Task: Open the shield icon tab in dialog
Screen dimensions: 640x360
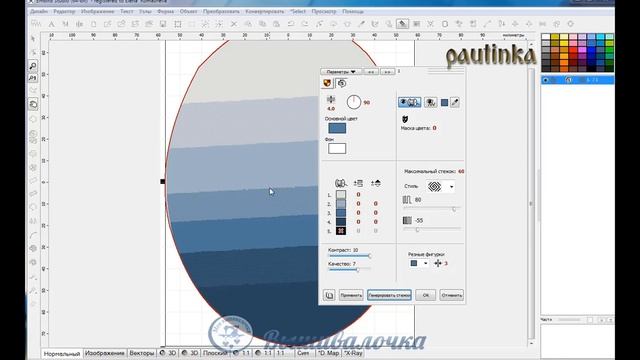Action: point(327,83)
